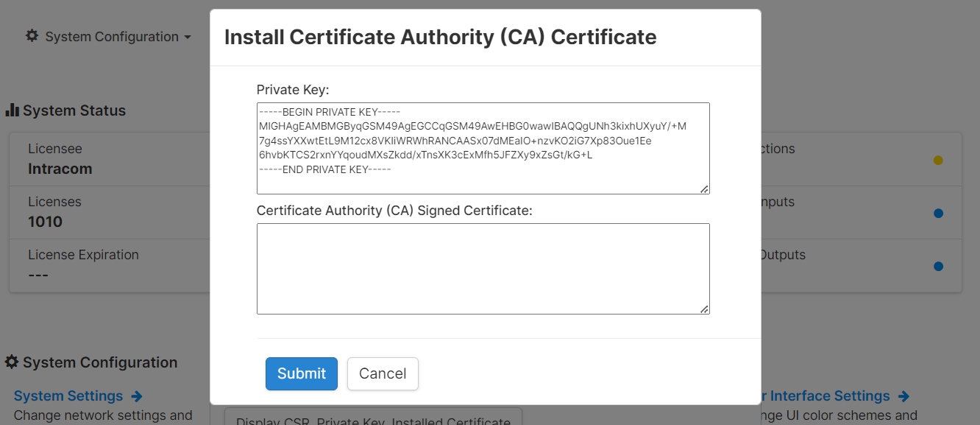Submit the CA certificate form

tap(301, 373)
